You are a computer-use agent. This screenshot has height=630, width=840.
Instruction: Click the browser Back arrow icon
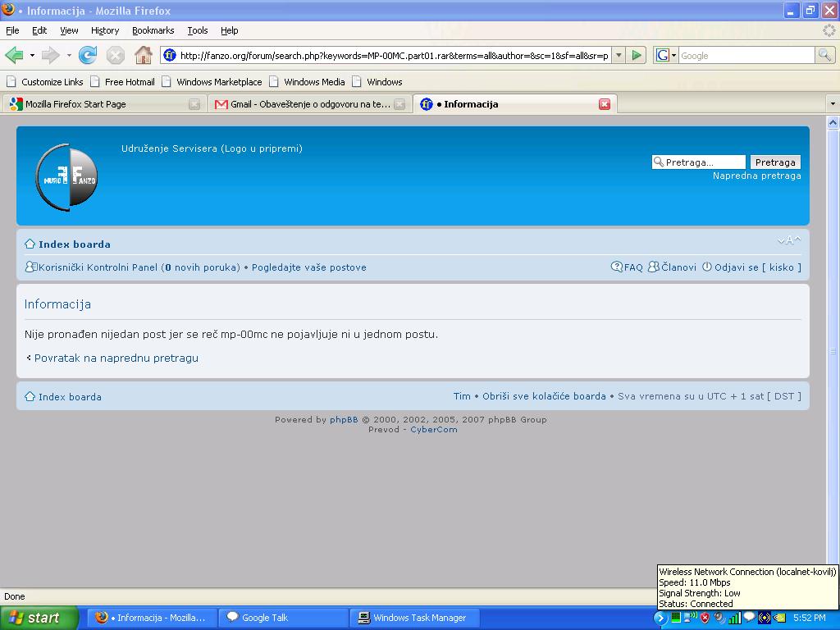pos(14,56)
